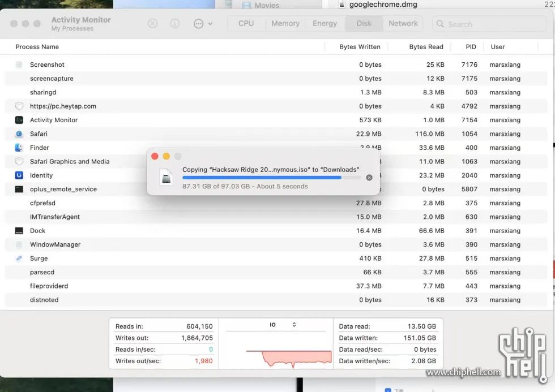Viewport: 555px width, 392px height.
Task: Click the Writes out/sec 1,980 value
Action: click(x=203, y=361)
